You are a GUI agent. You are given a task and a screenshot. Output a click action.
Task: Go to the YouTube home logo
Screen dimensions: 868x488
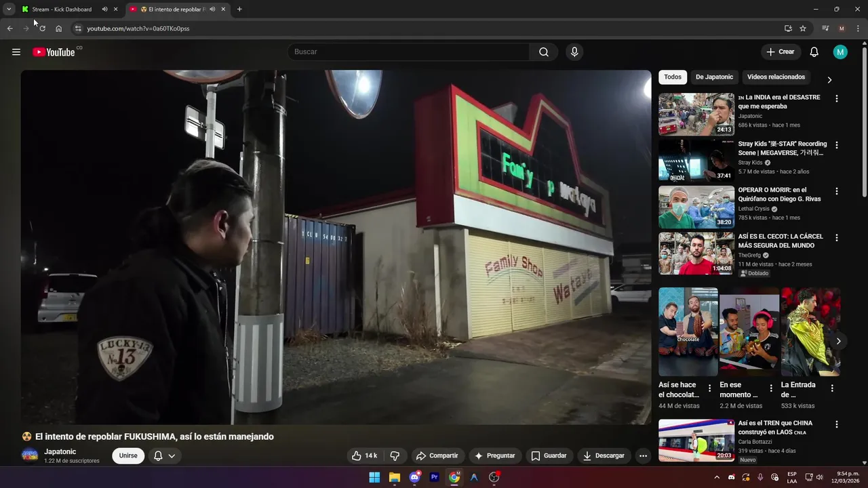pyautogui.click(x=54, y=52)
